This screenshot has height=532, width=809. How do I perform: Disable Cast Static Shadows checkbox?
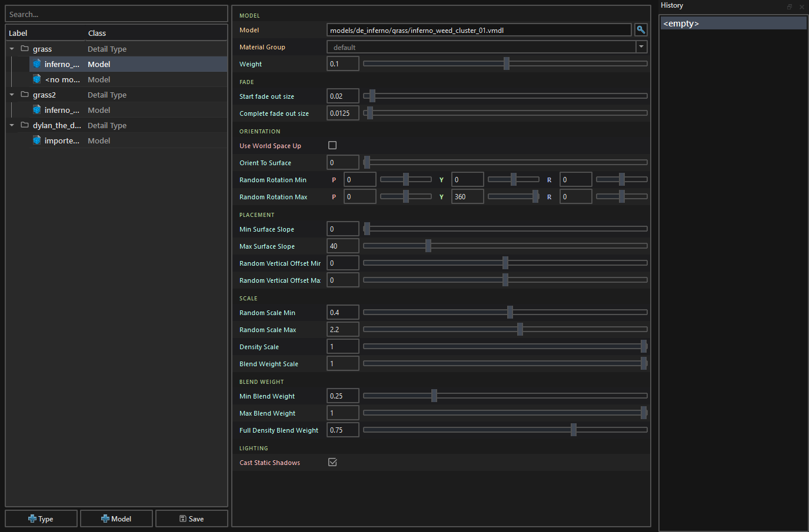pos(332,462)
